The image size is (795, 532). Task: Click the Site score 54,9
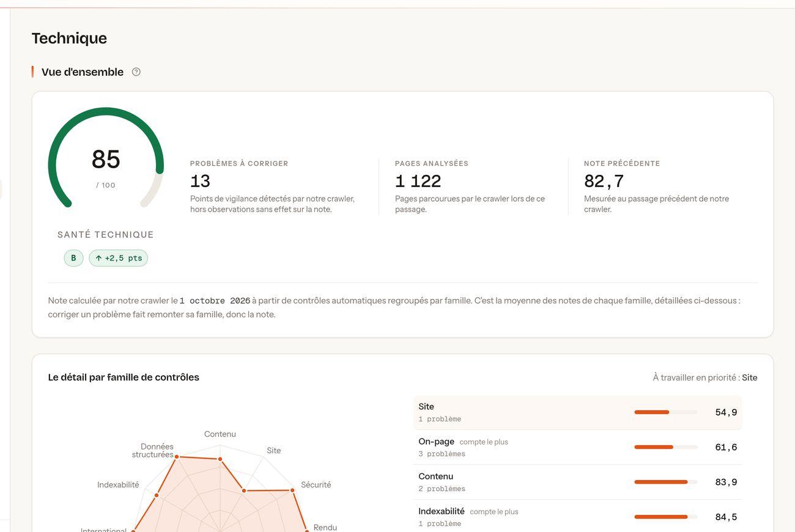726,412
